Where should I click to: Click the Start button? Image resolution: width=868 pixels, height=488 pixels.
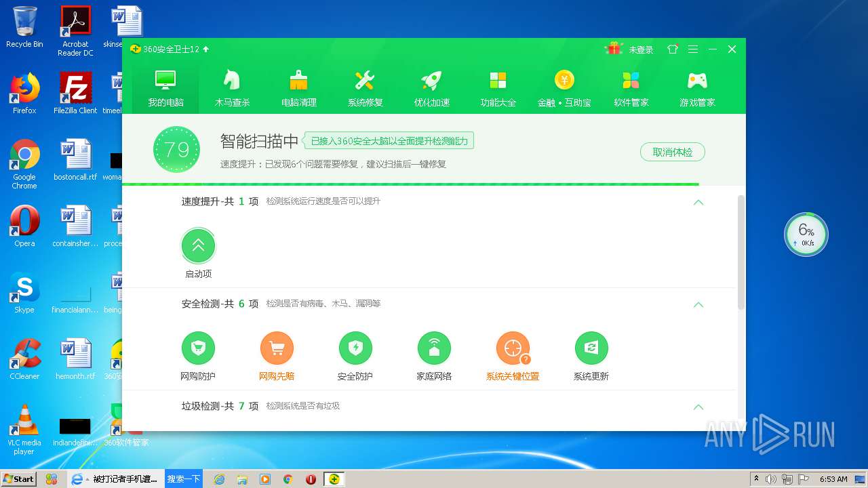(x=18, y=479)
